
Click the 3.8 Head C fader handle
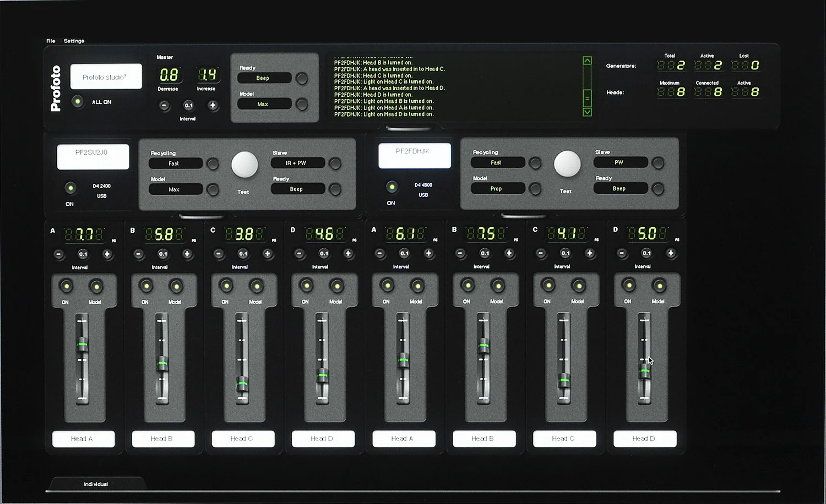pyautogui.click(x=242, y=383)
